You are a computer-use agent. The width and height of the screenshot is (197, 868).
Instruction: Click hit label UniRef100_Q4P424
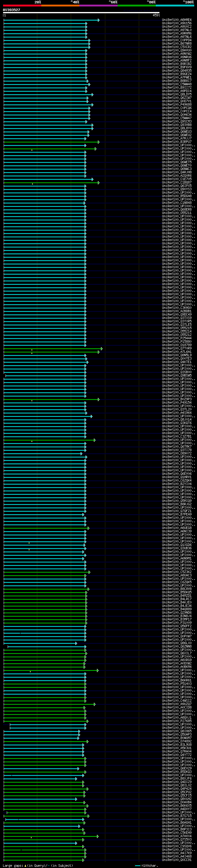click(176, 789)
